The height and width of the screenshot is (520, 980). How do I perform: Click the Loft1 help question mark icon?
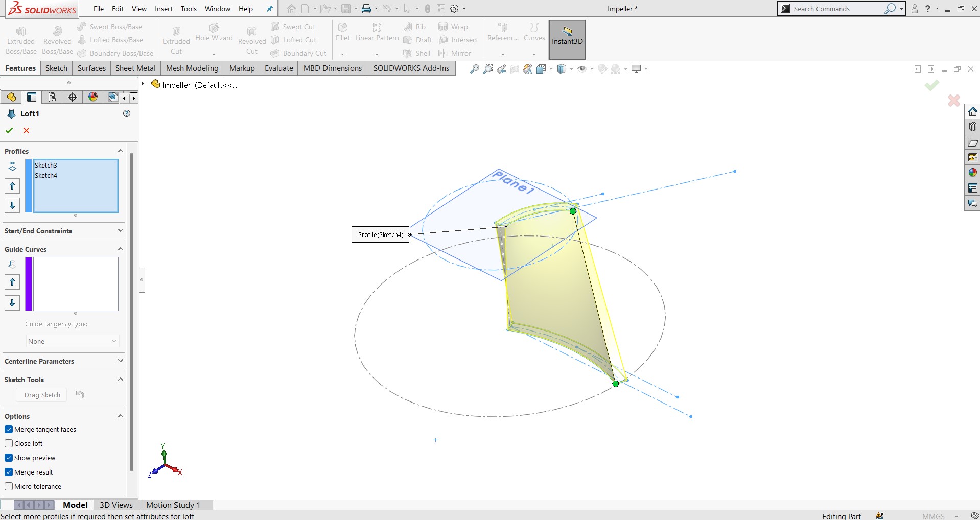click(x=127, y=113)
